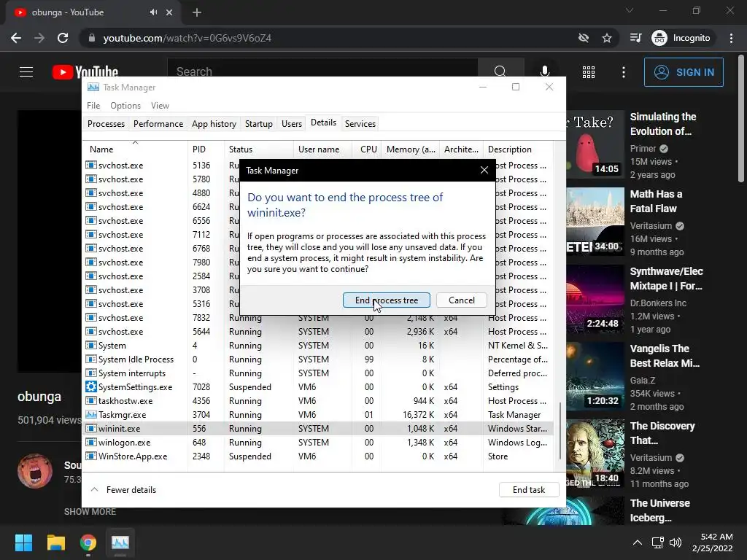Open the volume speaker tray icon
This screenshot has height=560, width=747.
click(676, 542)
